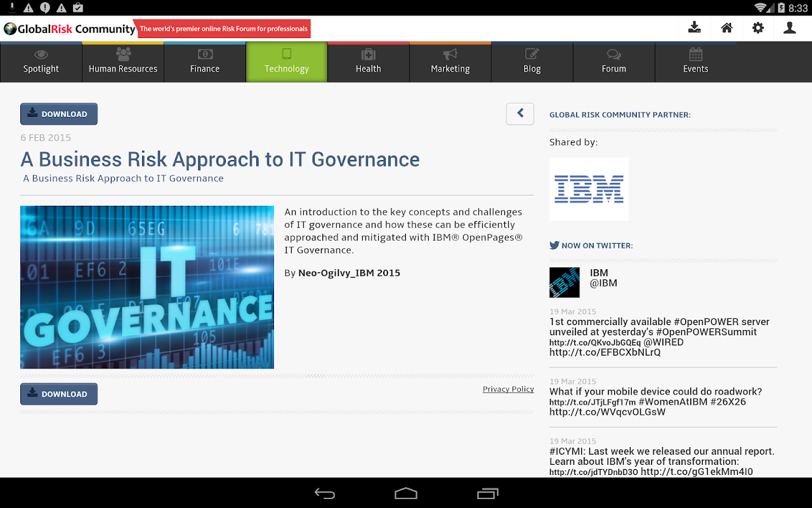Select the Technology tab

pyautogui.click(x=287, y=62)
